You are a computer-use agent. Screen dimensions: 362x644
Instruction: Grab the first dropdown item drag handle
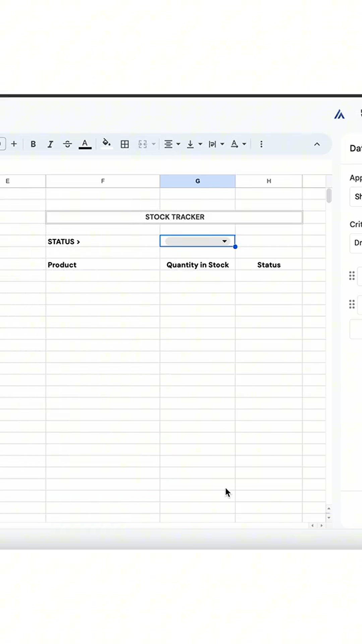pos(352,276)
